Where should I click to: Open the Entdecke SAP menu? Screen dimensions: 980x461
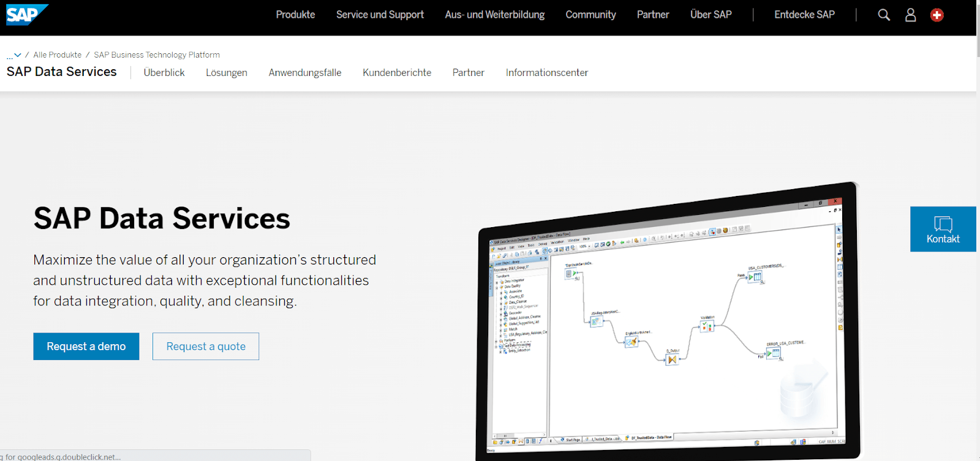(x=804, y=15)
